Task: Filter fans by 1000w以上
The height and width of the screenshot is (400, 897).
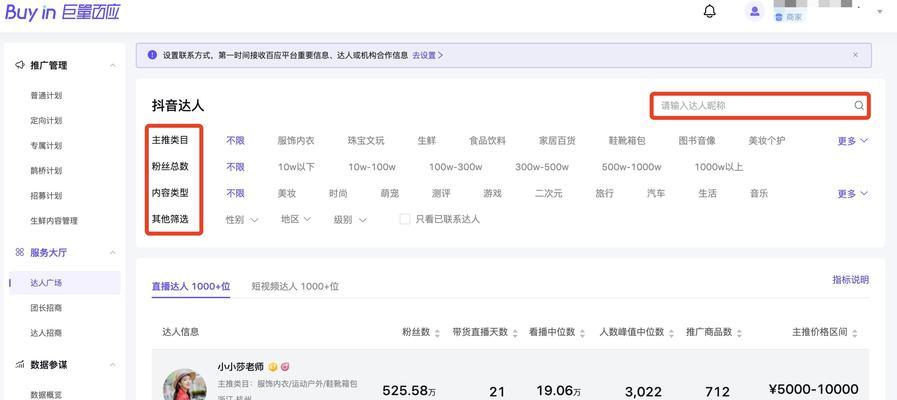Action: 719,167
